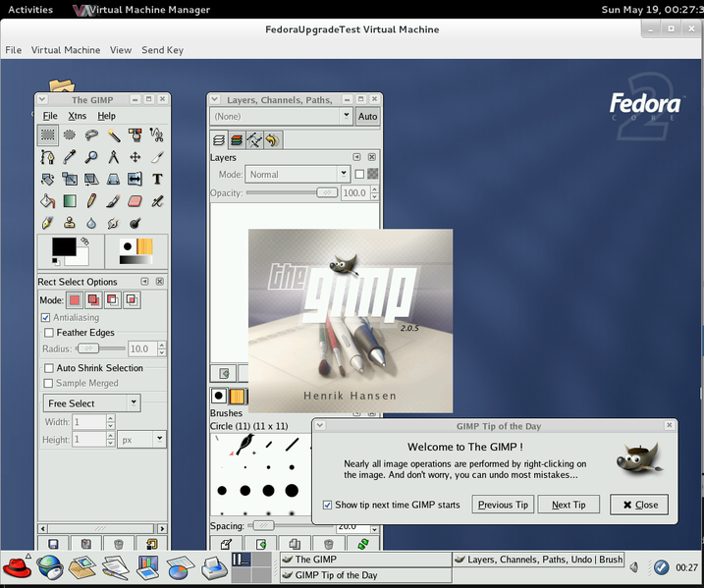Select the Rotate tool
The width and height of the screenshot is (704, 588).
[x=47, y=179]
